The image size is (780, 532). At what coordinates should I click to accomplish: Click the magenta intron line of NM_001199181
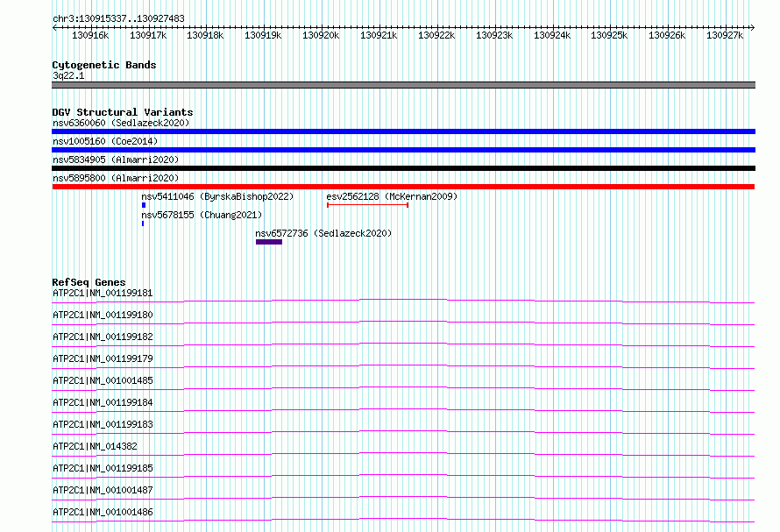403,300
